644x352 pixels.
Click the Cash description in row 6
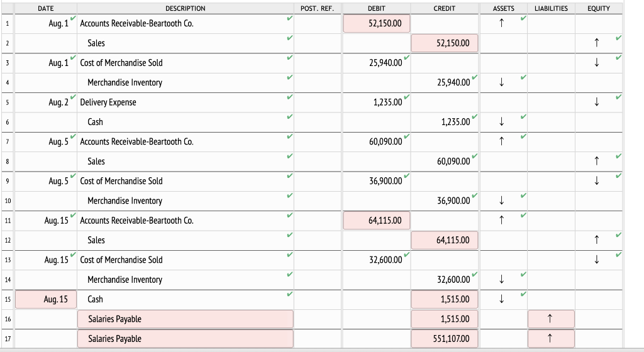96,122
